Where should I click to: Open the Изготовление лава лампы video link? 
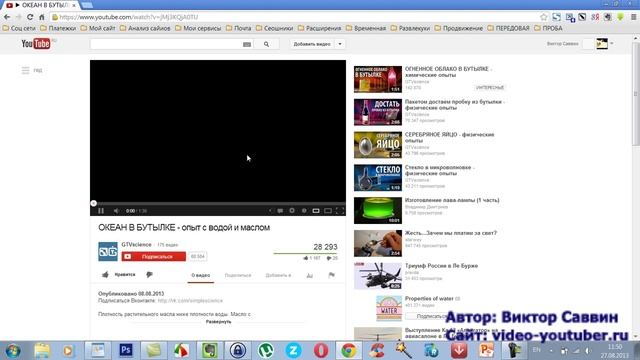click(x=452, y=200)
